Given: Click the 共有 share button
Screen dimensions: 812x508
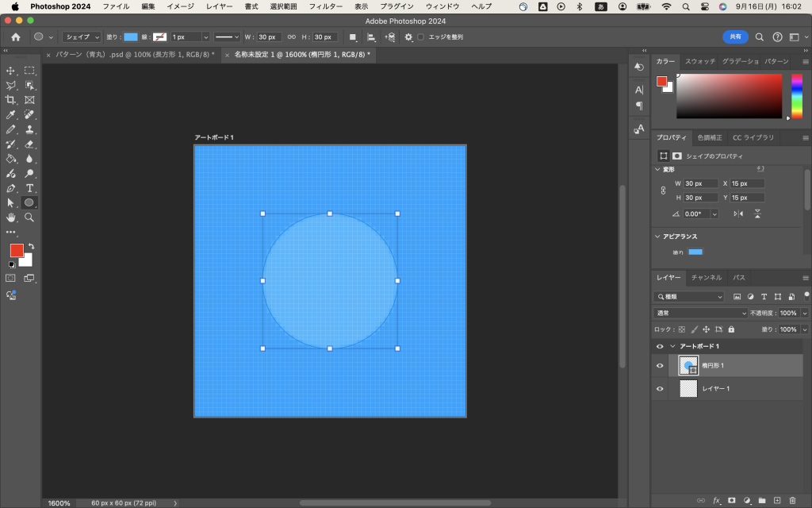Looking at the screenshot, I should [x=735, y=37].
